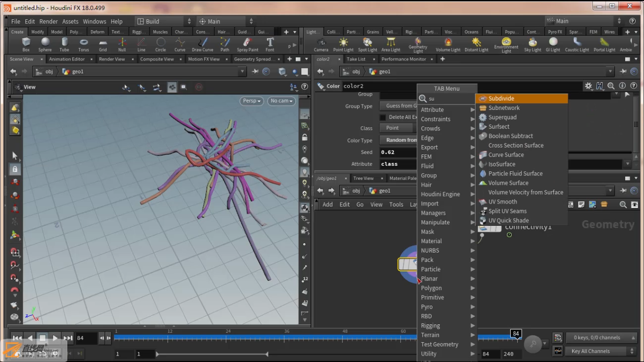Image resolution: width=644 pixels, height=362 pixels.
Task: Select the Null shelf tool
Action: tap(122, 45)
